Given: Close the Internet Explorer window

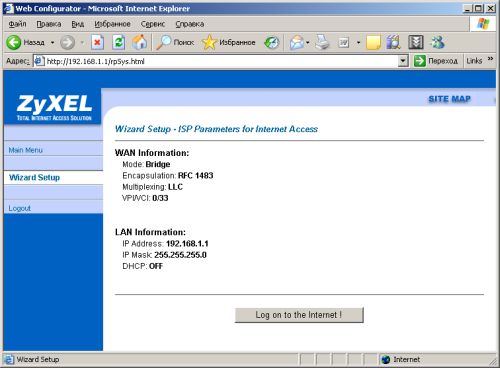Looking at the screenshot, I should tap(490, 8).
